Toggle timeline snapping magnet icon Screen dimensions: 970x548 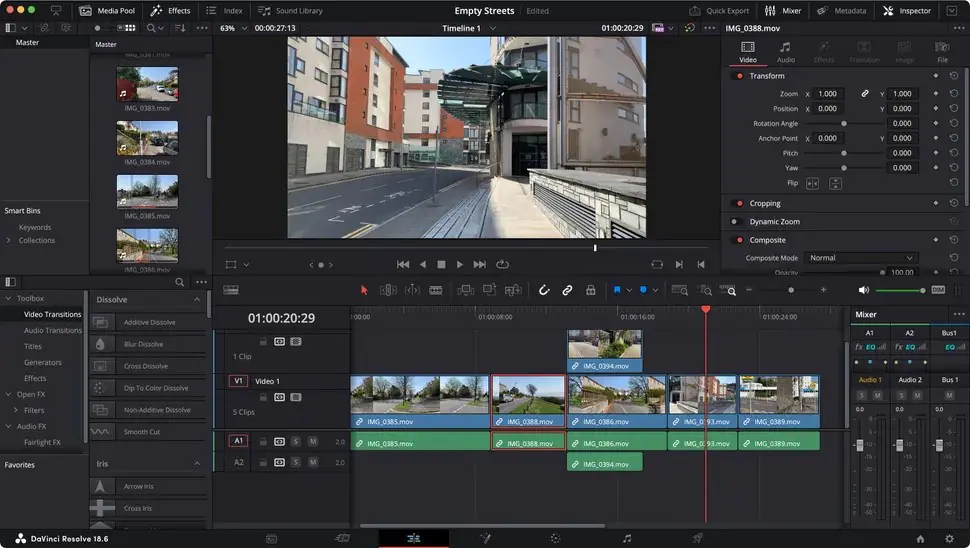click(x=544, y=290)
